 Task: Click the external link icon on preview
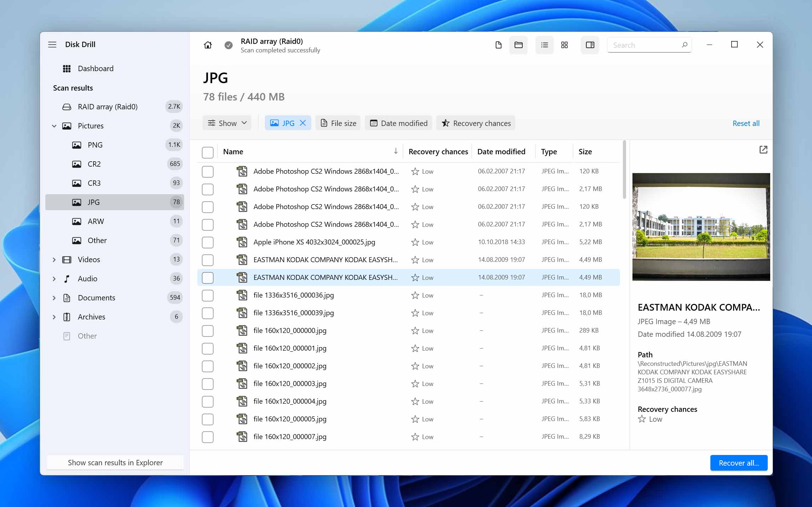pos(763,150)
